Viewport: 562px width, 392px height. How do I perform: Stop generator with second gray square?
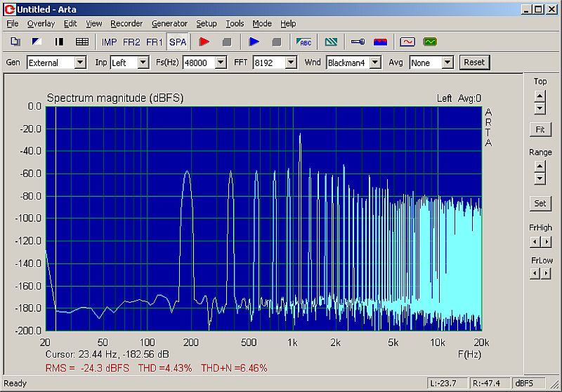tap(276, 42)
